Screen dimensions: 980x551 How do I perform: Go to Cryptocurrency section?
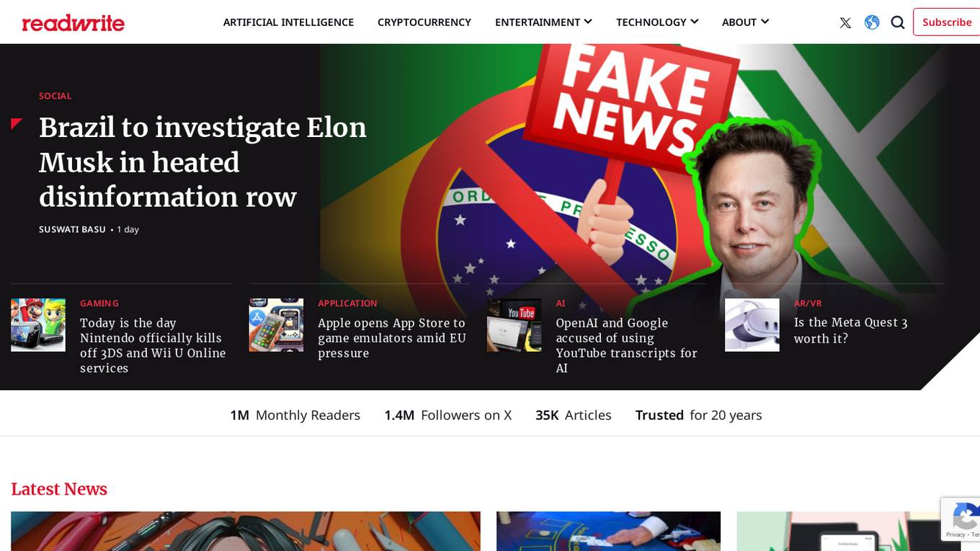424,22
